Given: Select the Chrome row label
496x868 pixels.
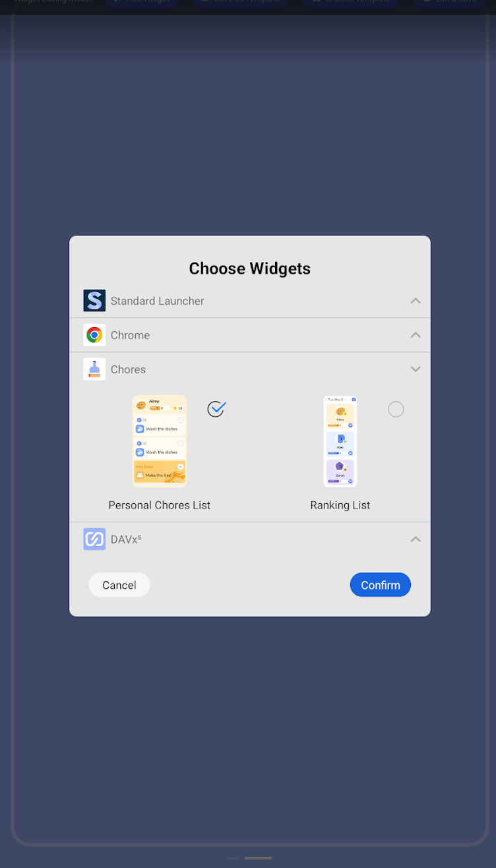Looking at the screenshot, I should point(130,335).
